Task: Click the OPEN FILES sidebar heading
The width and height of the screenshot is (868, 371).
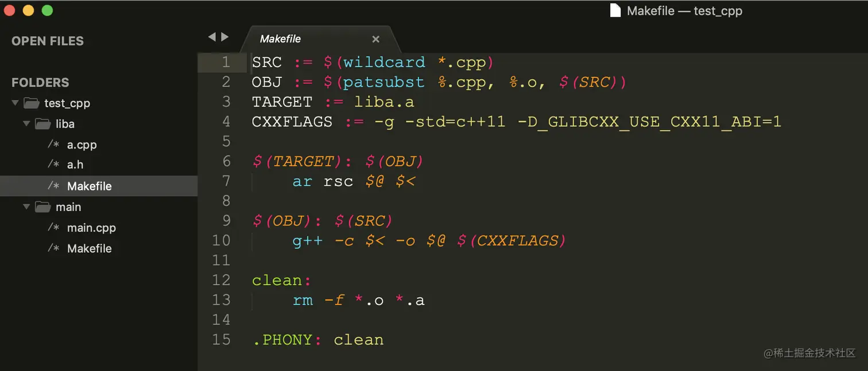Action: (x=48, y=41)
